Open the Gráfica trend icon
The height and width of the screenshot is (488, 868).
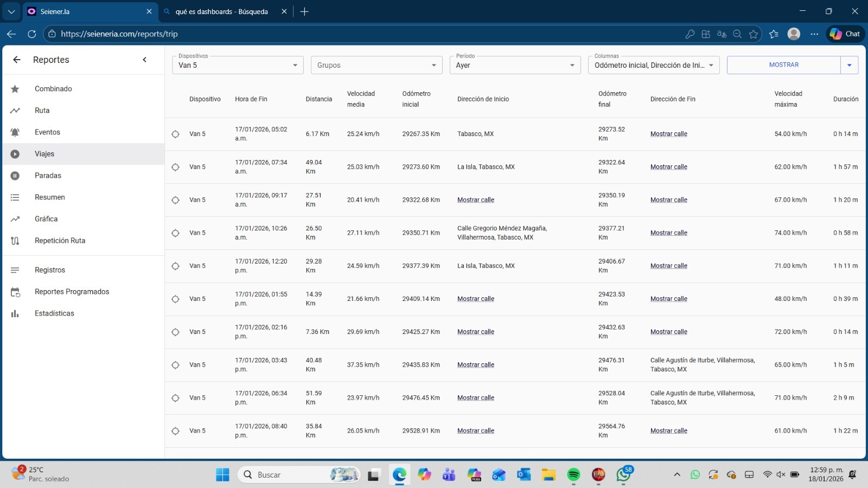[15, 219]
